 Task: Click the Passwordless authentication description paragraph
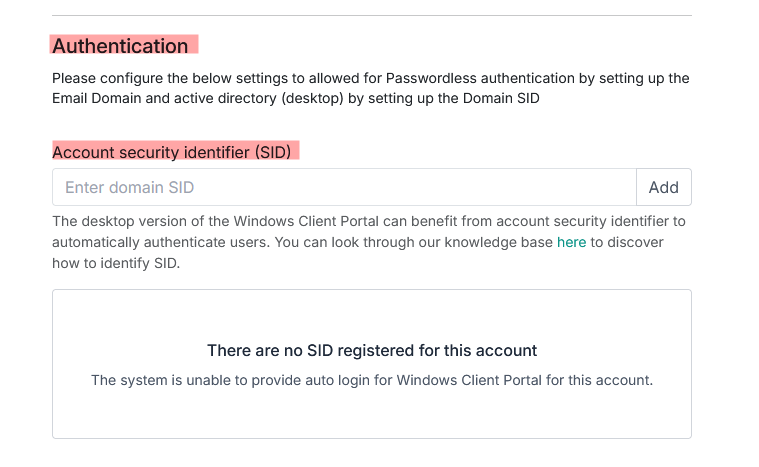[x=370, y=88]
